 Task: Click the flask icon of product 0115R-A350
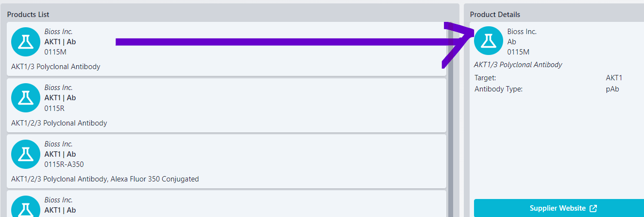tap(25, 154)
